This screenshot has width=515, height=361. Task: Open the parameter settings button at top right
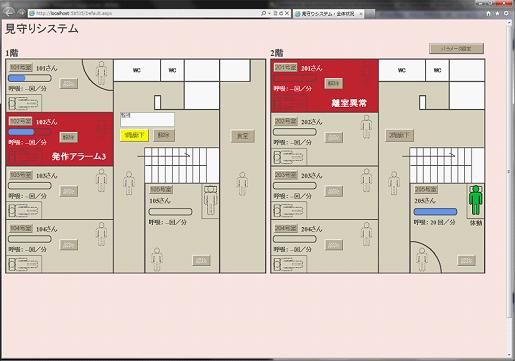pos(456,48)
